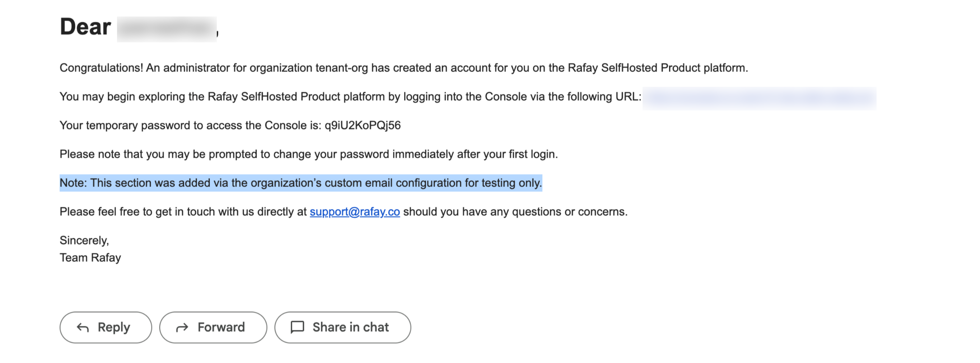This screenshot has width=980, height=363.
Task: Click the blurred recipient name
Action: 167,29
